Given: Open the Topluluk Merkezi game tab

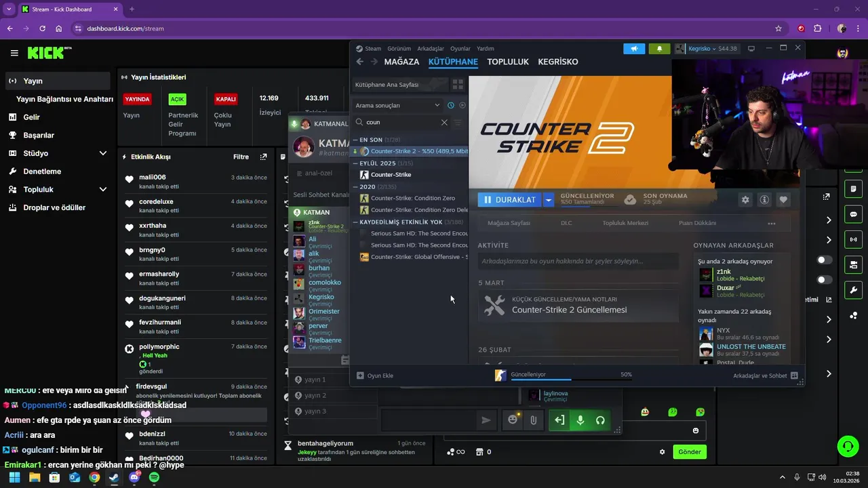Looking at the screenshot, I should click(625, 223).
